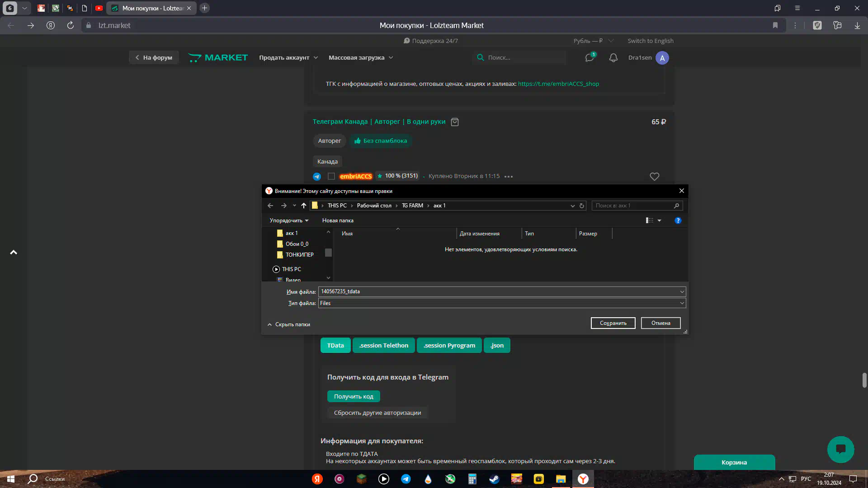The width and height of the screenshot is (868, 488).
Task: Open the address path history dropdown
Action: tap(572, 206)
